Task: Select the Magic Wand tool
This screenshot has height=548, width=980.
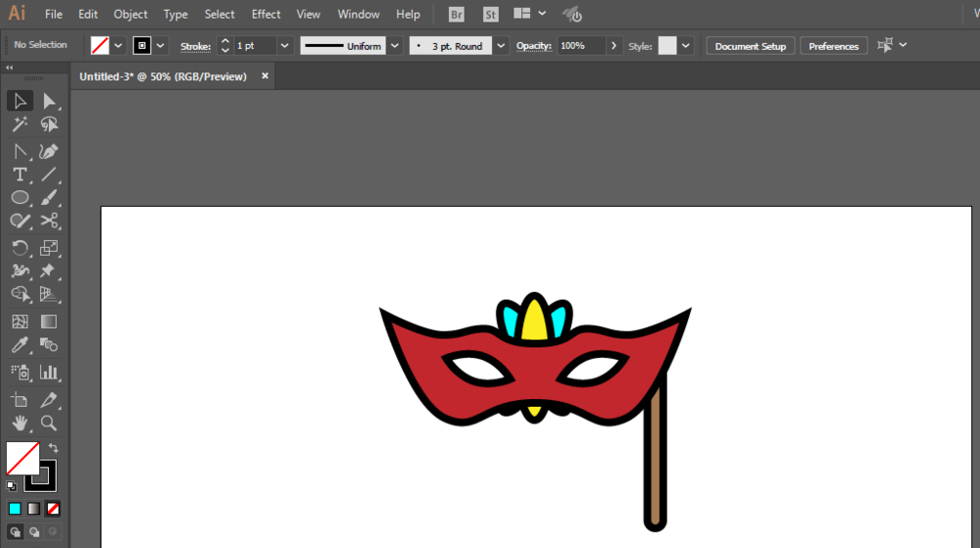Action: [x=20, y=125]
